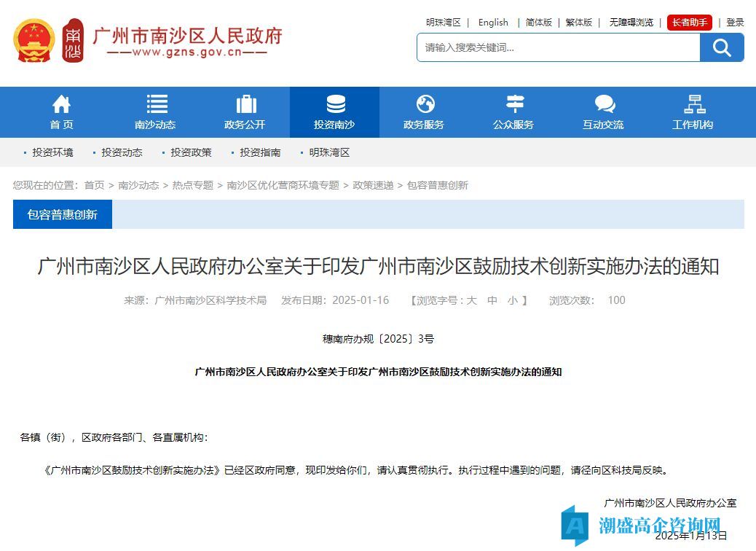Open the 公众服务 signpost icon

pos(514,104)
